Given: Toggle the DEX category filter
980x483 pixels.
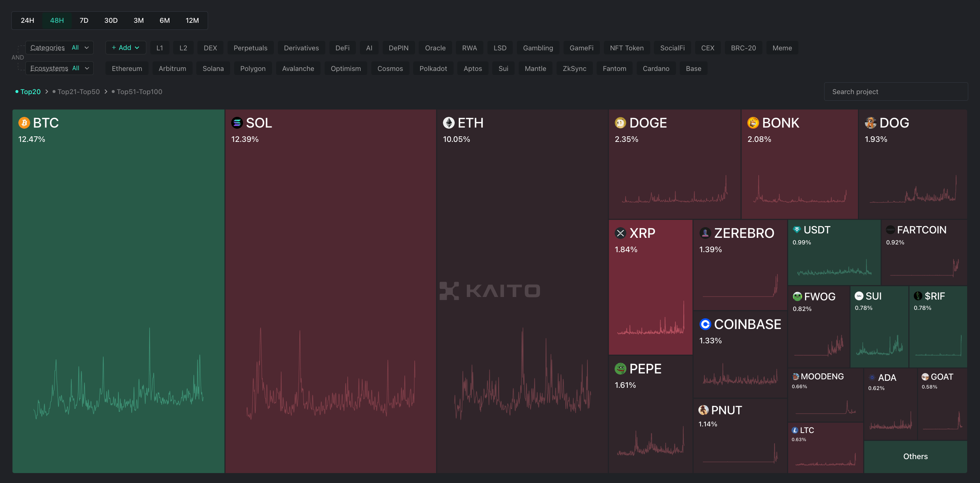Looking at the screenshot, I should click(210, 48).
